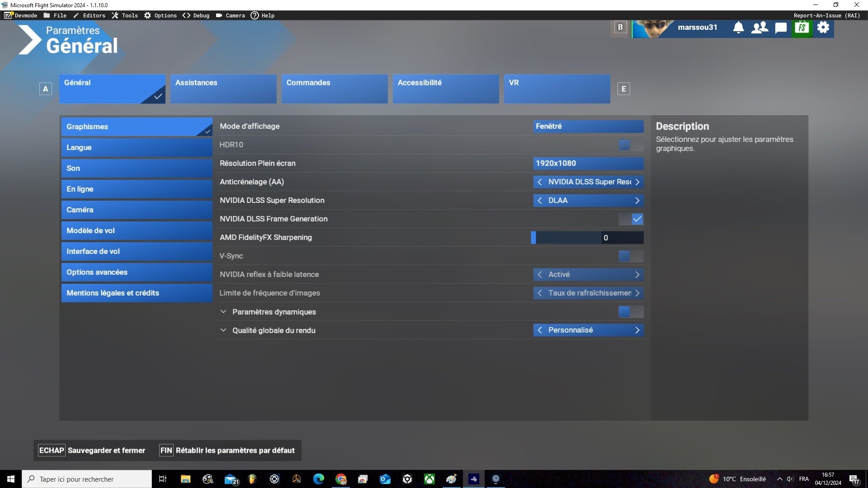
Task: Click previous arrow on Anticrénelage (AA)
Action: [540, 182]
